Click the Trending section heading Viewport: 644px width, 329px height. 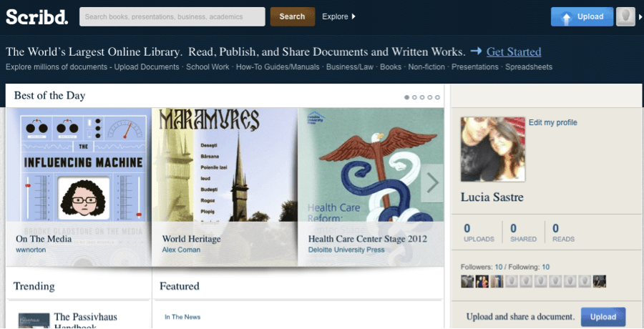[x=34, y=286]
